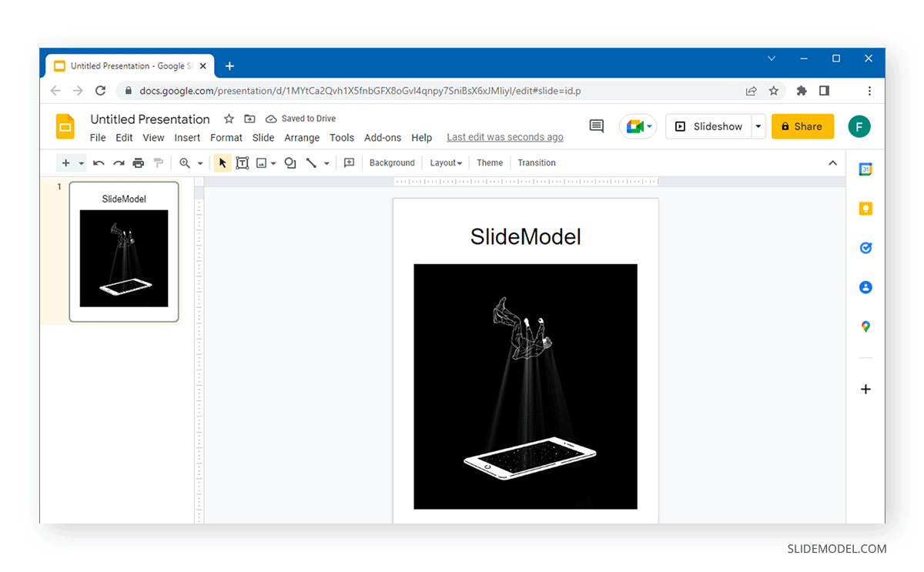Open the Slide menu

click(263, 138)
